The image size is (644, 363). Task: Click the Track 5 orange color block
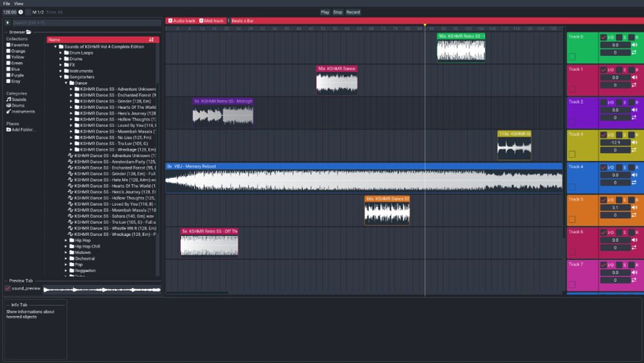coord(582,210)
